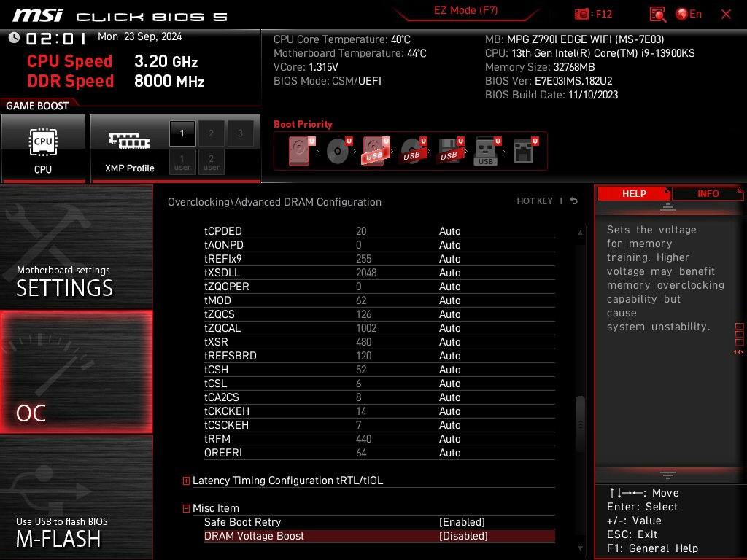Select the DRAM Voltage Boost row
Image resolution: width=747 pixels, height=560 pixels.
point(379,536)
